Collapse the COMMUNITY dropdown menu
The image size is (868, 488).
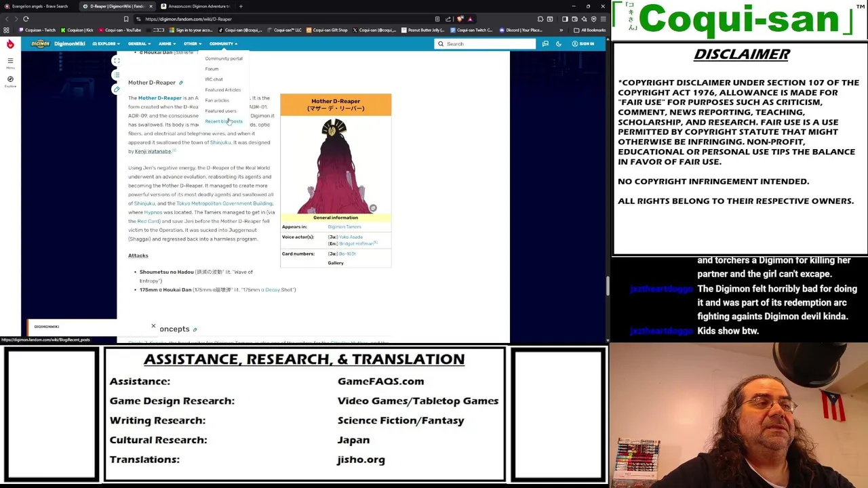(223, 43)
